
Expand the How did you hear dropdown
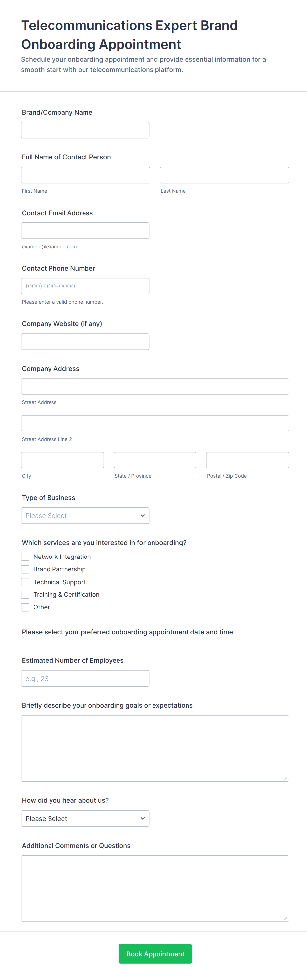[85, 818]
